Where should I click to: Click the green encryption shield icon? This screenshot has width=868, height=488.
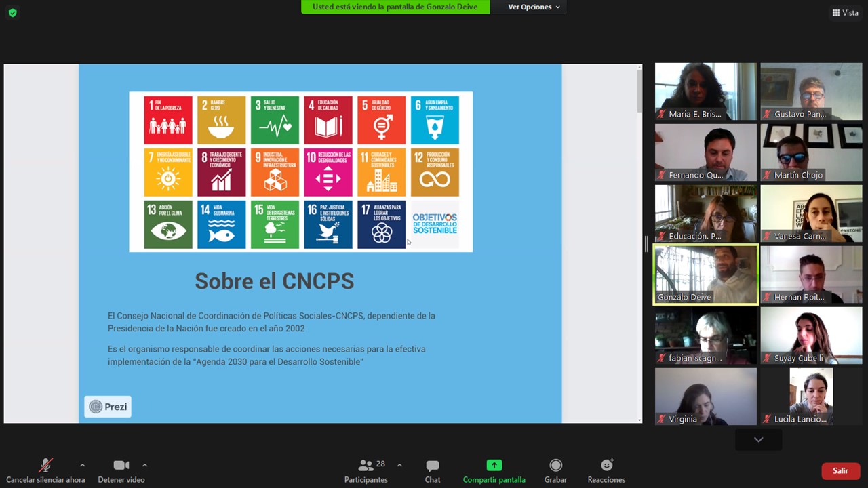coord(12,13)
